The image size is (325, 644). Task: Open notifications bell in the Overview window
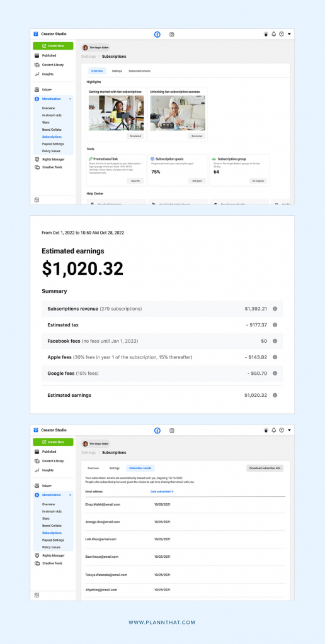pyautogui.click(x=273, y=34)
